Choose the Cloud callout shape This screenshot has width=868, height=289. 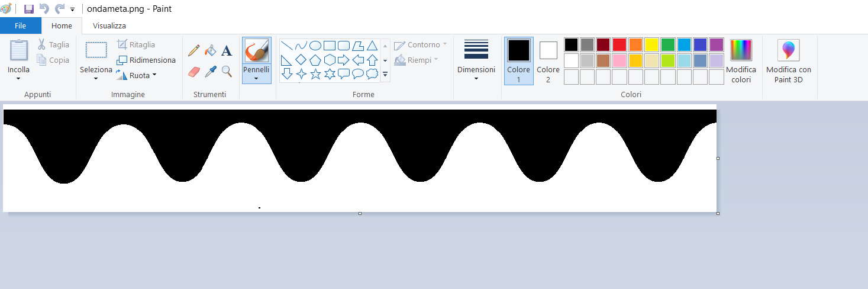372,74
